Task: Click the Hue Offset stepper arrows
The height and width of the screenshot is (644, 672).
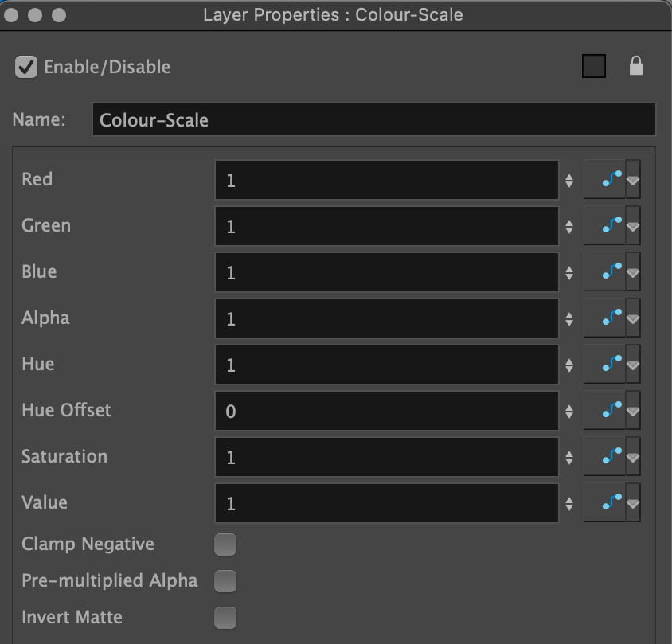Action: pyautogui.click(x=569, y=412)
